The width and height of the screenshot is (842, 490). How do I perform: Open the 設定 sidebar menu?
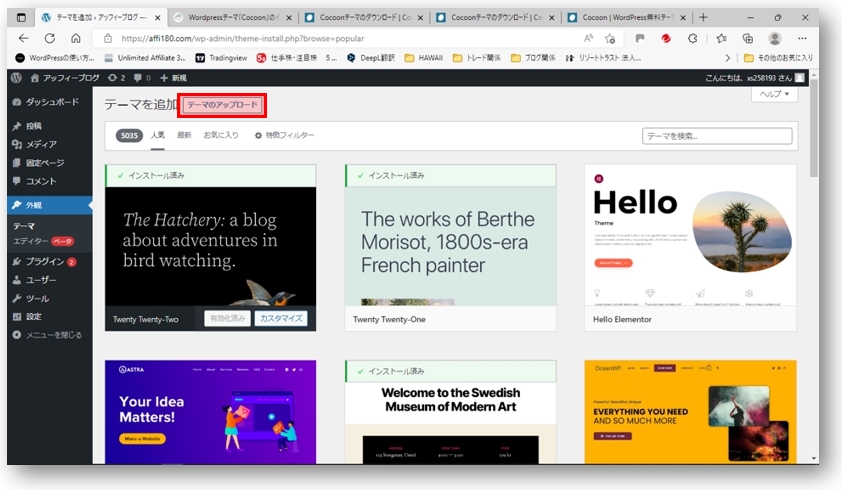tap(49, 316)
